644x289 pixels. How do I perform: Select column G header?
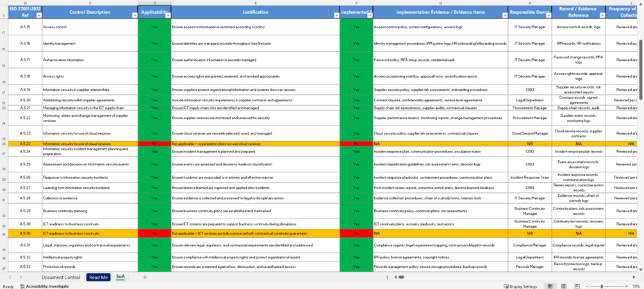tap(440, 3)
